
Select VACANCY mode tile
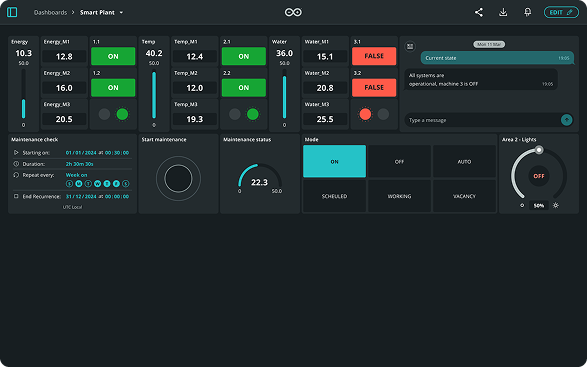point(464,196)
